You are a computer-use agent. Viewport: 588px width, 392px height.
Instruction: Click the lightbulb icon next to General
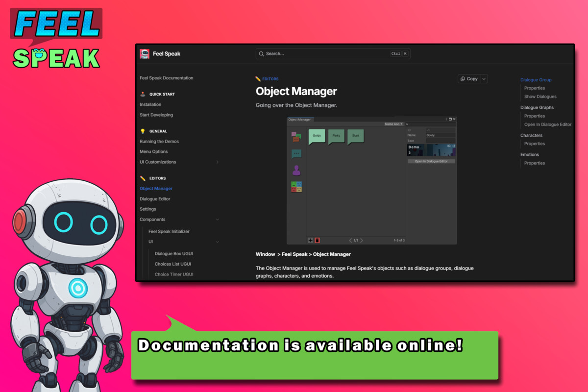coord(143,131)
